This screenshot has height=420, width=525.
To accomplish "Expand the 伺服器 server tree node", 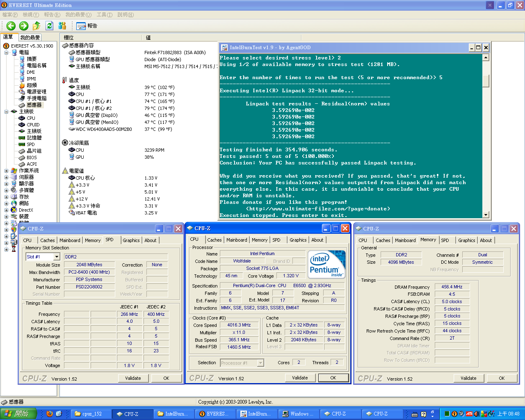I will tap(6, 177).
